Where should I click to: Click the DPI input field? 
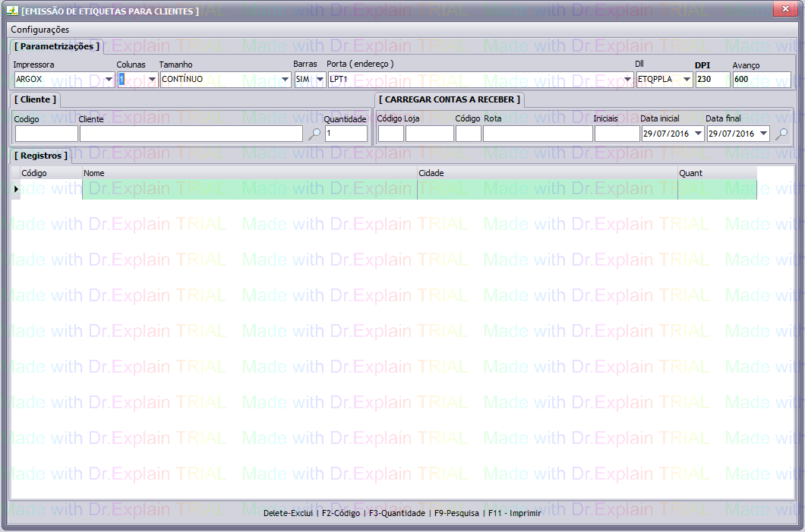click(x=712, y=80)
